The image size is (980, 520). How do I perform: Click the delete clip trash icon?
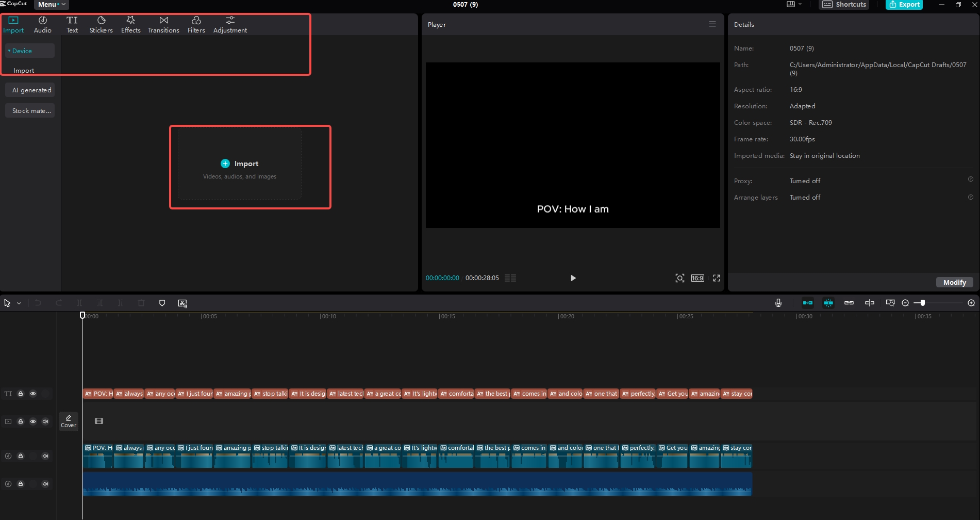141,303
